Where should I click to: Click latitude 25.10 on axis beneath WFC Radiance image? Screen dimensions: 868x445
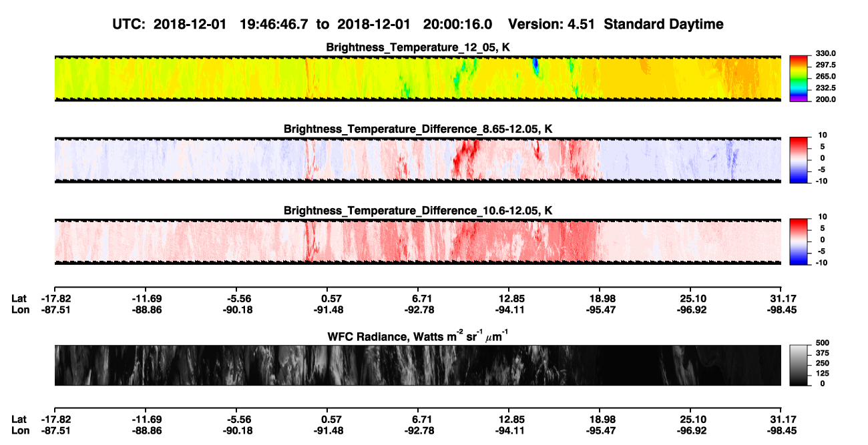coord(692,419)
